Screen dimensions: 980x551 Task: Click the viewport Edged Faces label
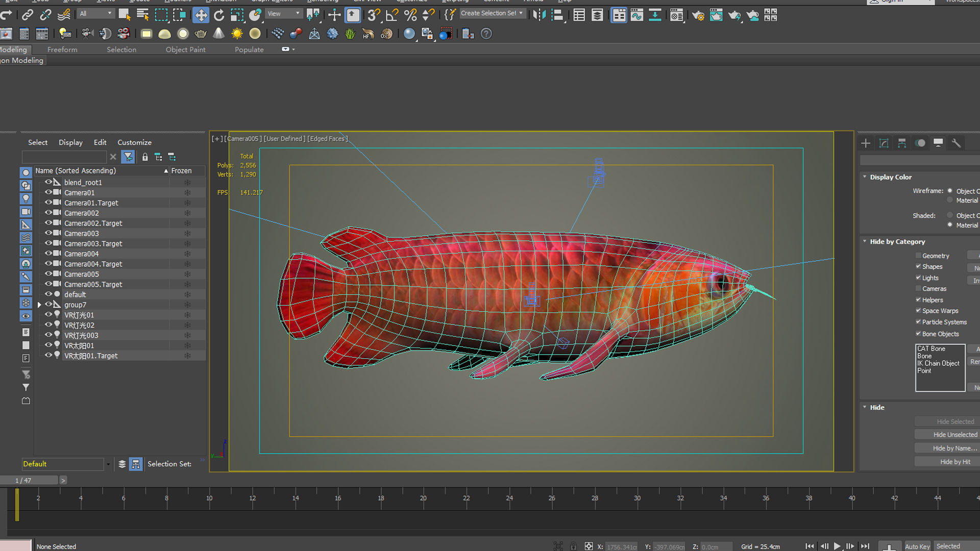click(x=328, y=139)
